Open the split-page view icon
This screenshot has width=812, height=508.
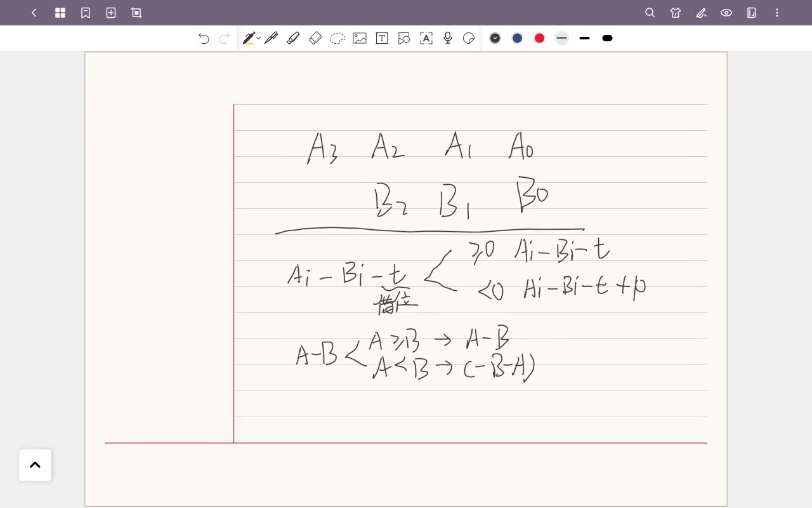tap(752, 13)
